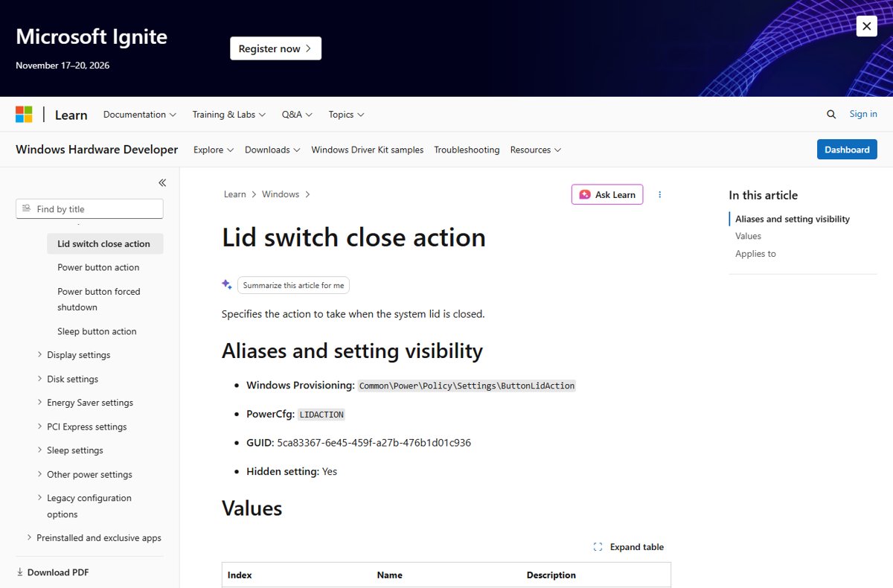
Task: Open the Documentation dropdown menu
Action: coord(140,115)
